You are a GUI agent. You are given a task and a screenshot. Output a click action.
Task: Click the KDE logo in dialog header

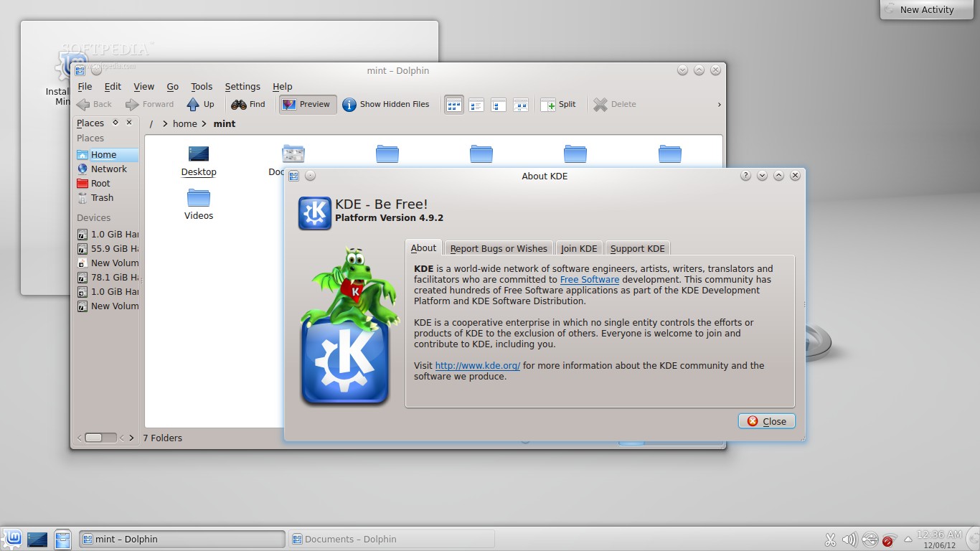(x=314, y=213)
